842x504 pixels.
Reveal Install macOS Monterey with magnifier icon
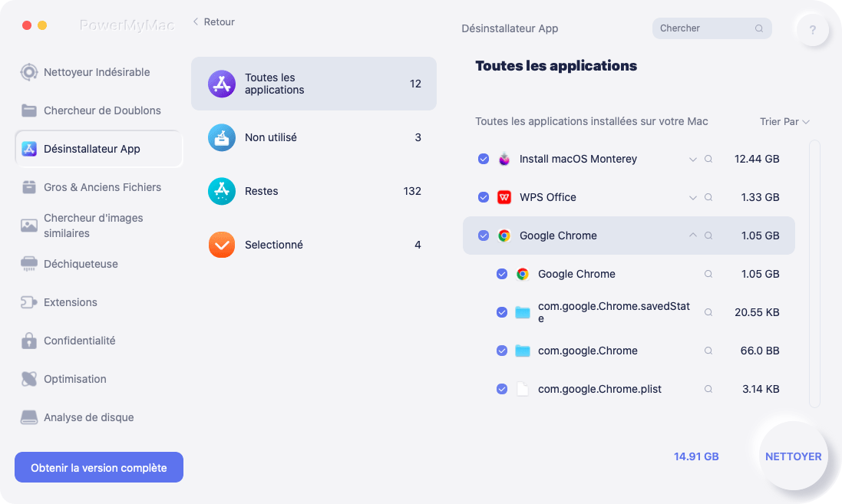click(x=708, y=159)
